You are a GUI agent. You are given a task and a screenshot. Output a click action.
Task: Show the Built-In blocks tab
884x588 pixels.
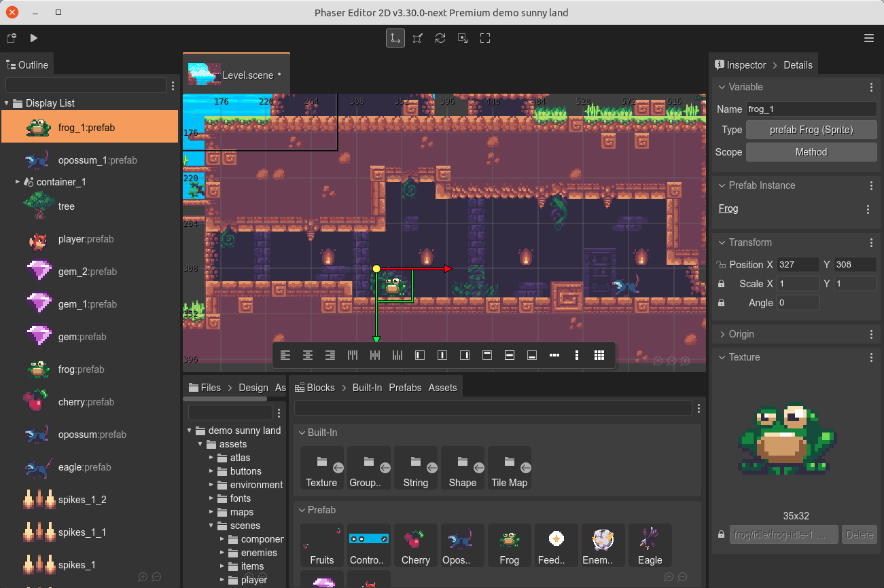click(x=367, y=388)
